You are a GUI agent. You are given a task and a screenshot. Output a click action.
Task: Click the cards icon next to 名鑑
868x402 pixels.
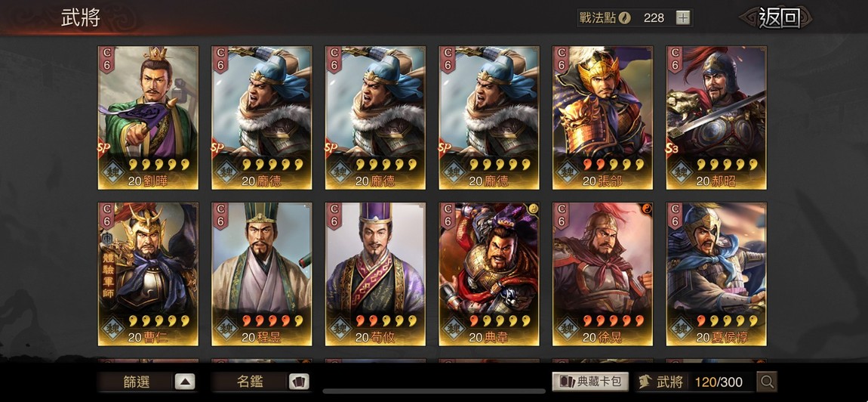[299, 382]
